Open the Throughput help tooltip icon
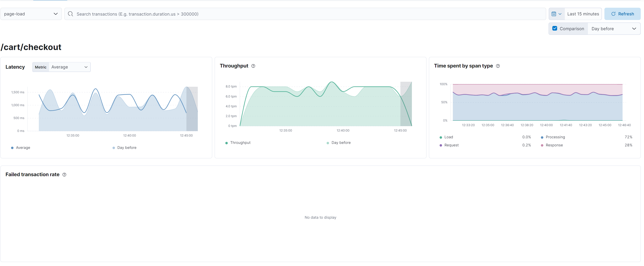Viewport: 644px width, 266px height. [x=253, y=66]
